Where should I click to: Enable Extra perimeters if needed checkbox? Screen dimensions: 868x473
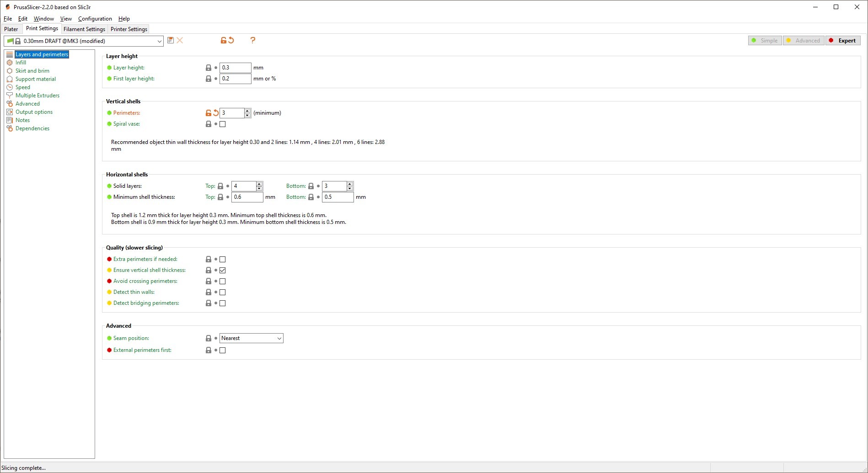point(223,259)
